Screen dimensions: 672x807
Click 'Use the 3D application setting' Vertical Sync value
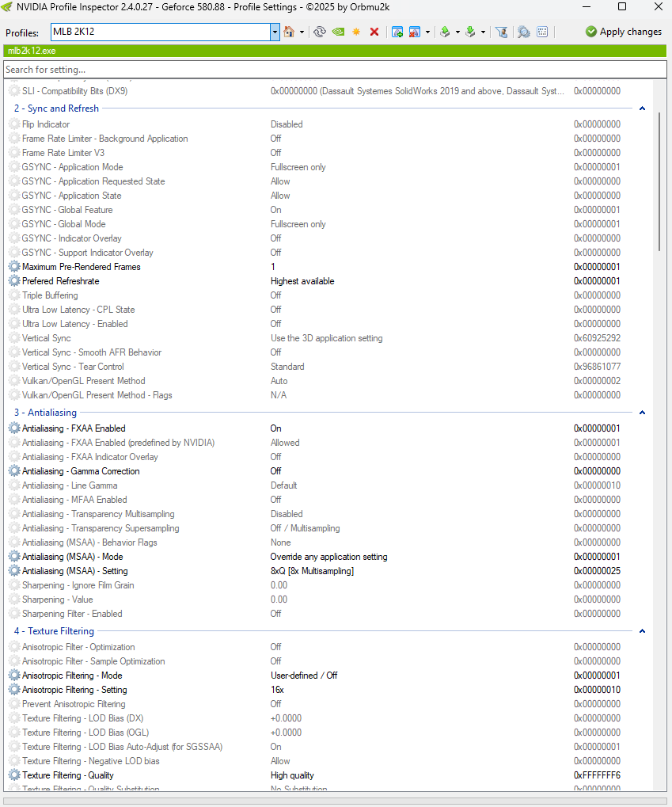pyautogui.click(x=327, y=338)
